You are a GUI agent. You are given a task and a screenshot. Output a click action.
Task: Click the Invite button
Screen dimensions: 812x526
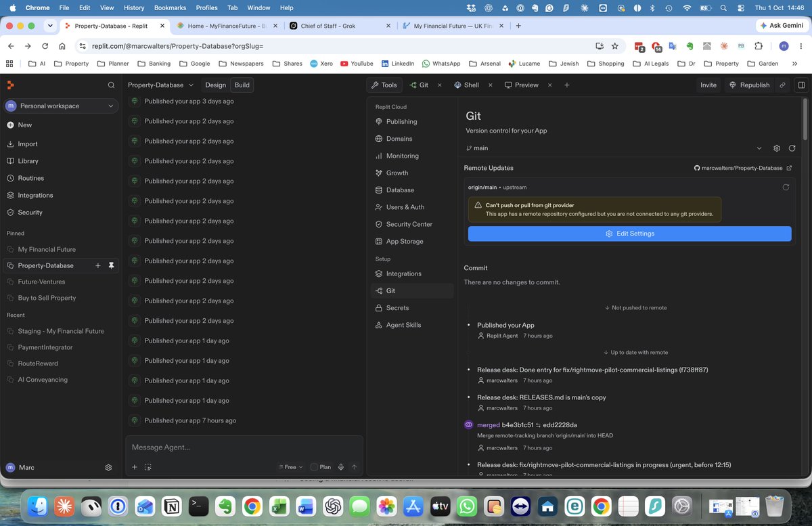pos(708,85)
